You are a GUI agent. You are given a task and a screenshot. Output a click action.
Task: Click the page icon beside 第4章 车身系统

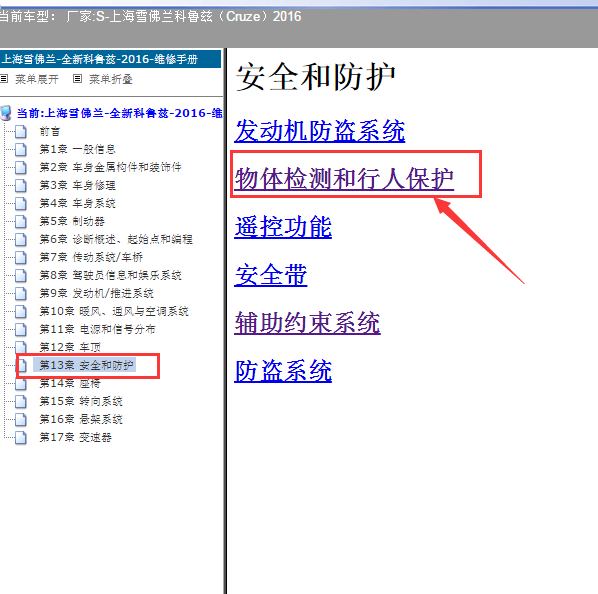21,204
